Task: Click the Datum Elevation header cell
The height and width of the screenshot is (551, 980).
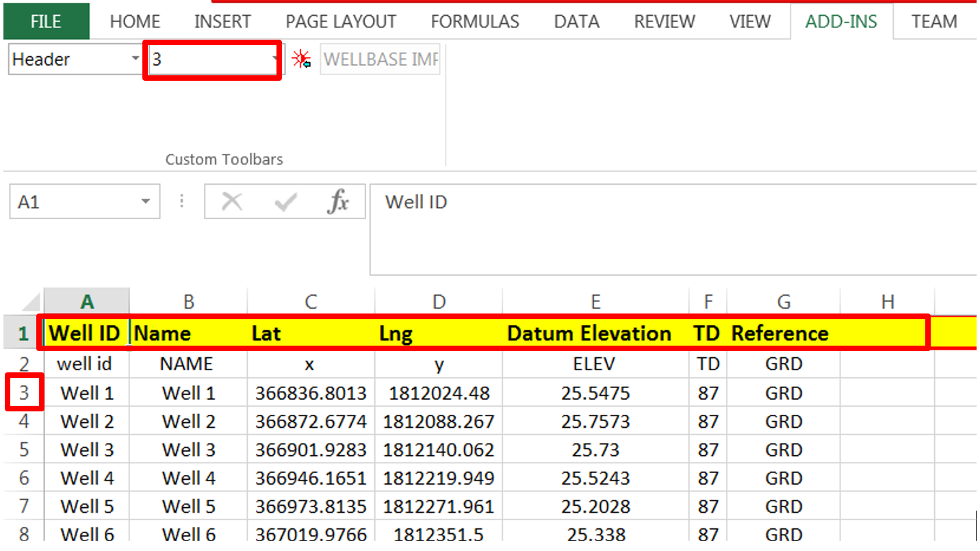Action: [x=595, y=333]
